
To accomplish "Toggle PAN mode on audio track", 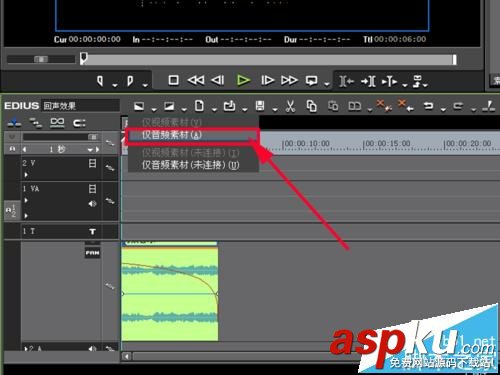I will [x=92, y=253].
